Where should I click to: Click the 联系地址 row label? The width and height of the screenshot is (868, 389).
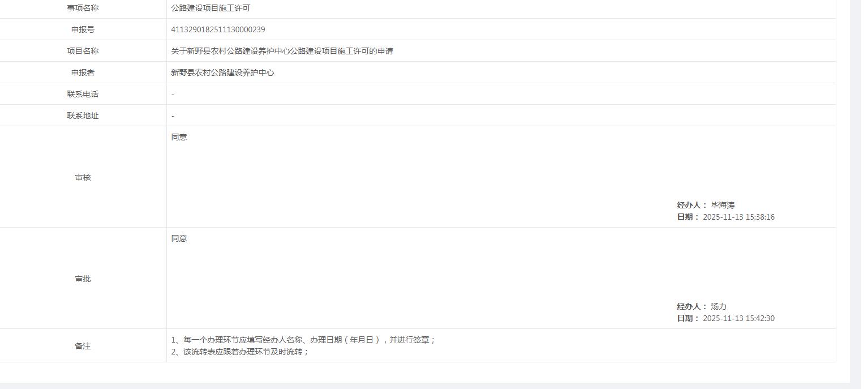coord(82,115)
